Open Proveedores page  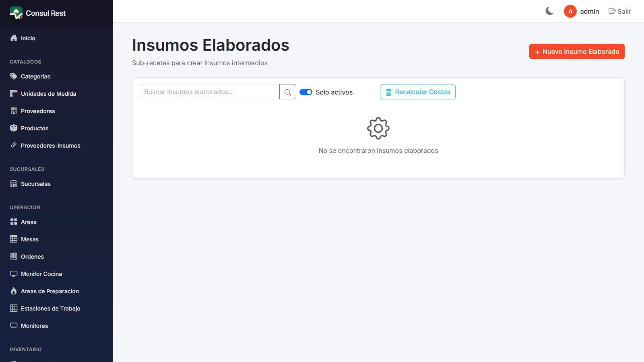point(56,111)
